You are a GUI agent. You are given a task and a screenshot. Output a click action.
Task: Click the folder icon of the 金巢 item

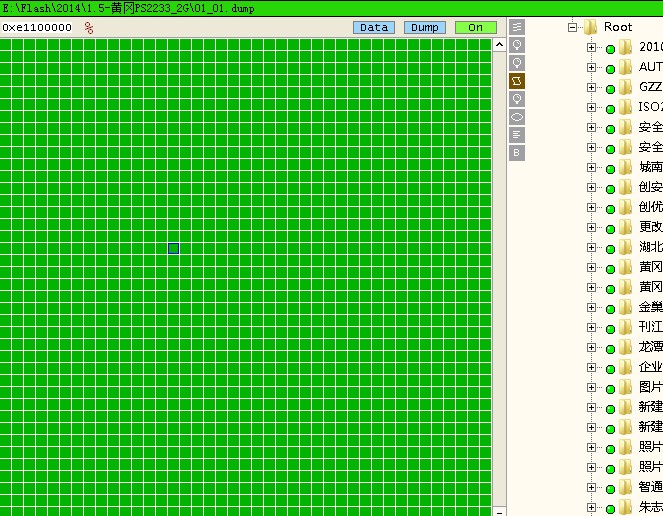[625, 307]
